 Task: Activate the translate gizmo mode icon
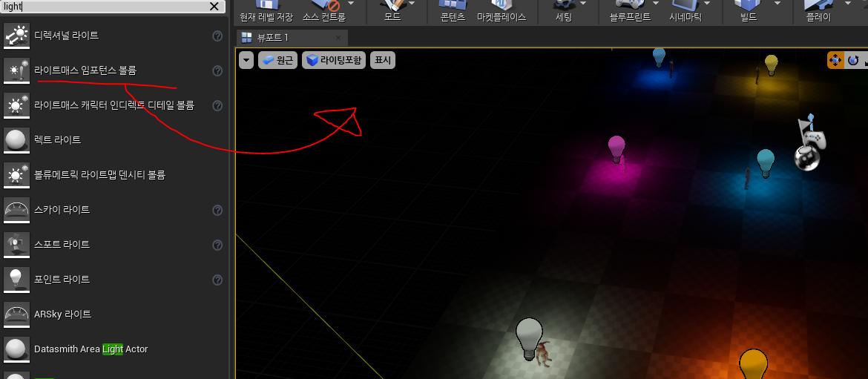point(835,60)
